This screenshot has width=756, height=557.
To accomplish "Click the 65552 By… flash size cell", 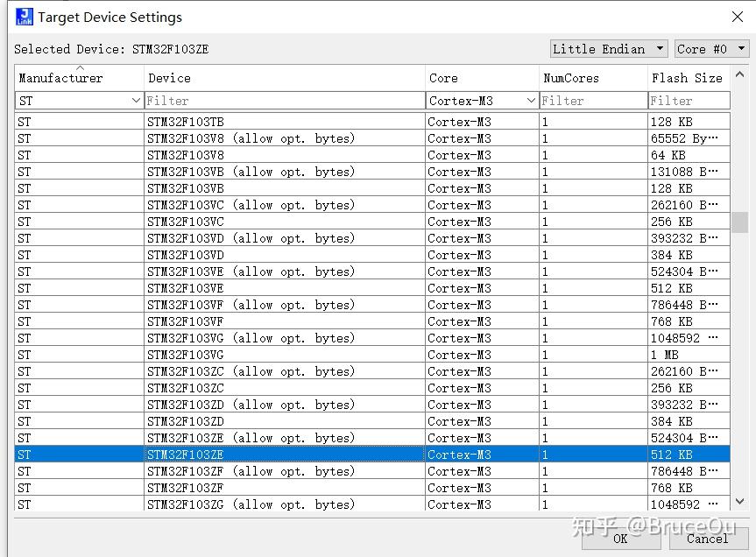I will coord(689,138).
